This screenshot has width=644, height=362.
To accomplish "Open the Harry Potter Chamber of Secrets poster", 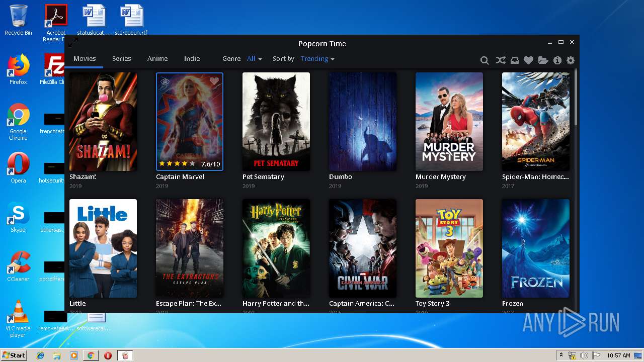I will [276, 248].
